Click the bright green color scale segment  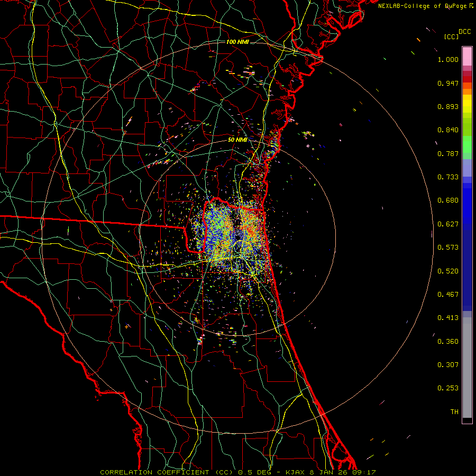click(x=467, y=144)
